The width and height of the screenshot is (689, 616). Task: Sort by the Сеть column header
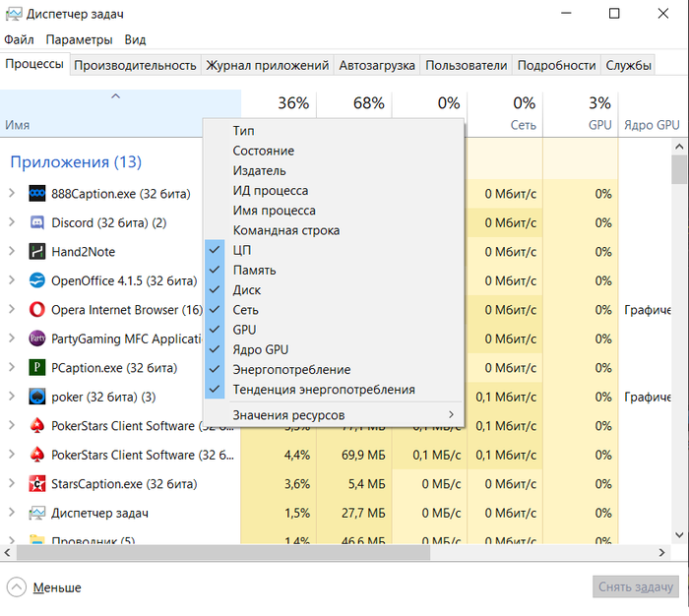point(505,114)
